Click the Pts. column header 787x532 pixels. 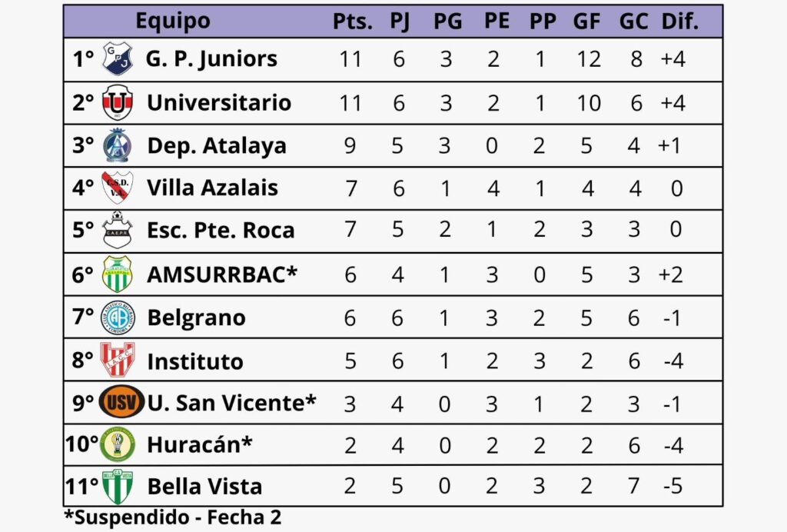352,22
